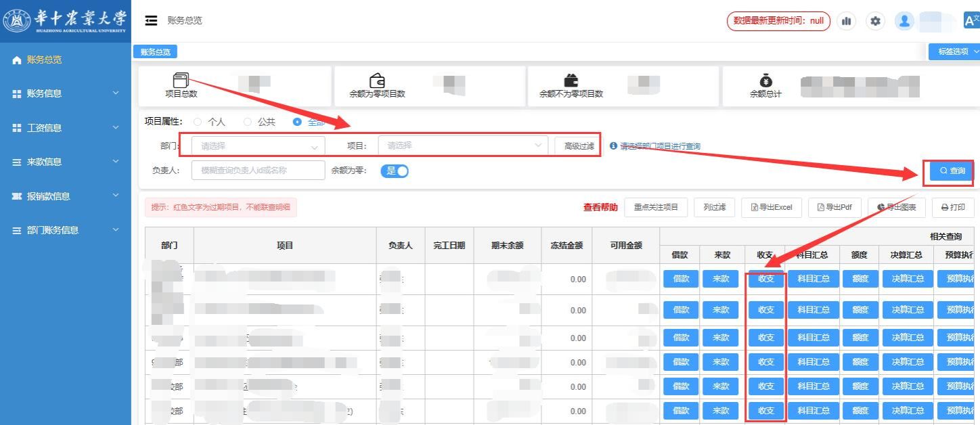
Task: Click the 查询 search button
Action: click(x=952, y=171)
